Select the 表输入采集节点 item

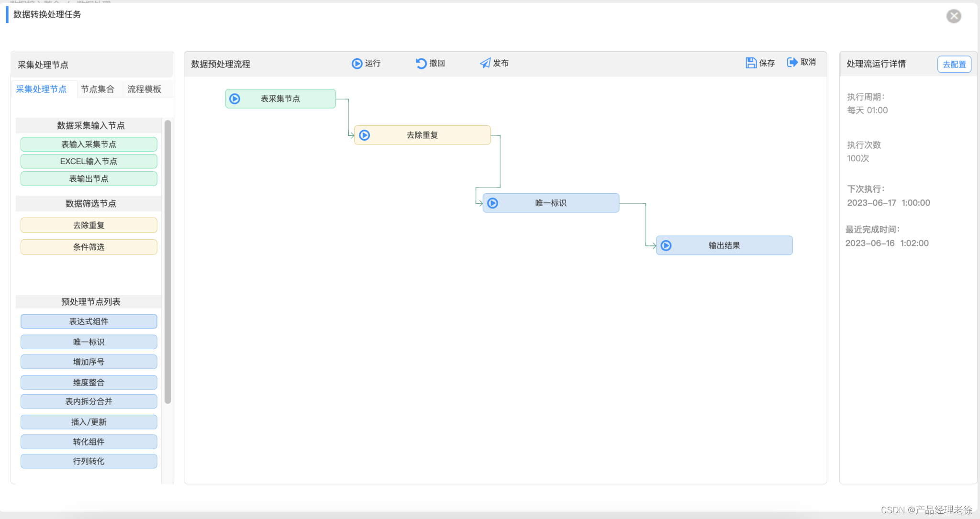89,144
